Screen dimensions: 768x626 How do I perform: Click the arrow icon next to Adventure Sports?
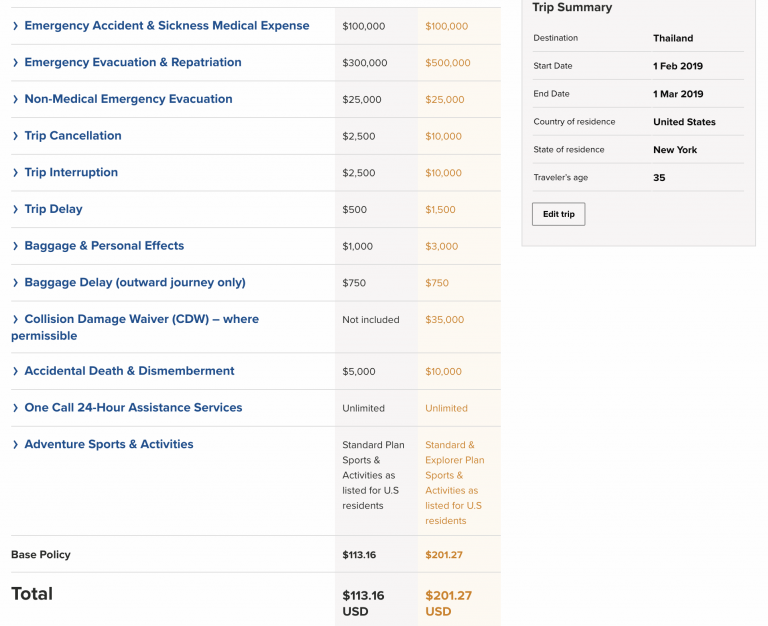pyautogui.click(x=15, y=445)
